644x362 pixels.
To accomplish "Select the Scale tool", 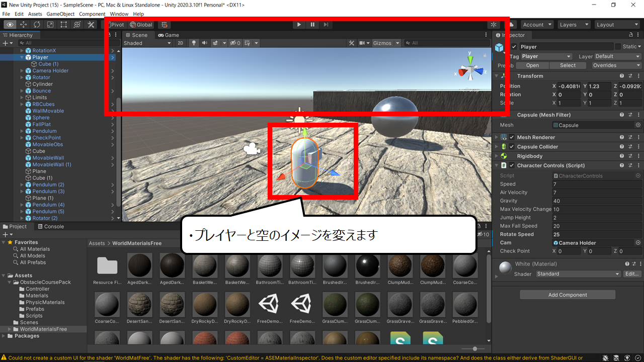I will pos(50,25).
